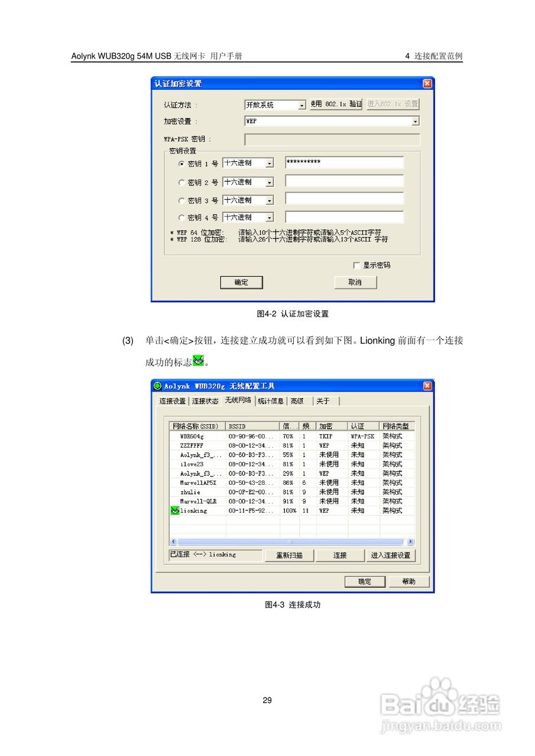Switch to the 连接状态 tab
This screenshot has width=535, height=756.
(x=205, y=401)
